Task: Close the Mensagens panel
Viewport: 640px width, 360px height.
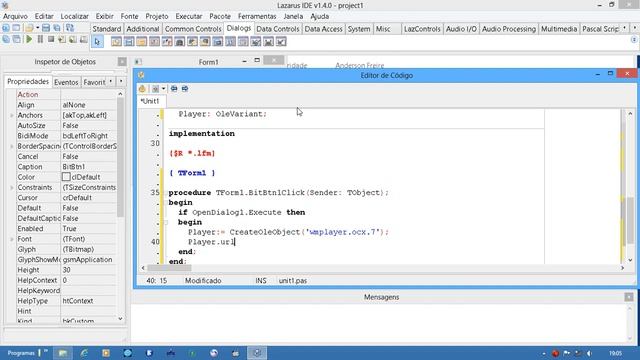Action: [x=629, y=297]
